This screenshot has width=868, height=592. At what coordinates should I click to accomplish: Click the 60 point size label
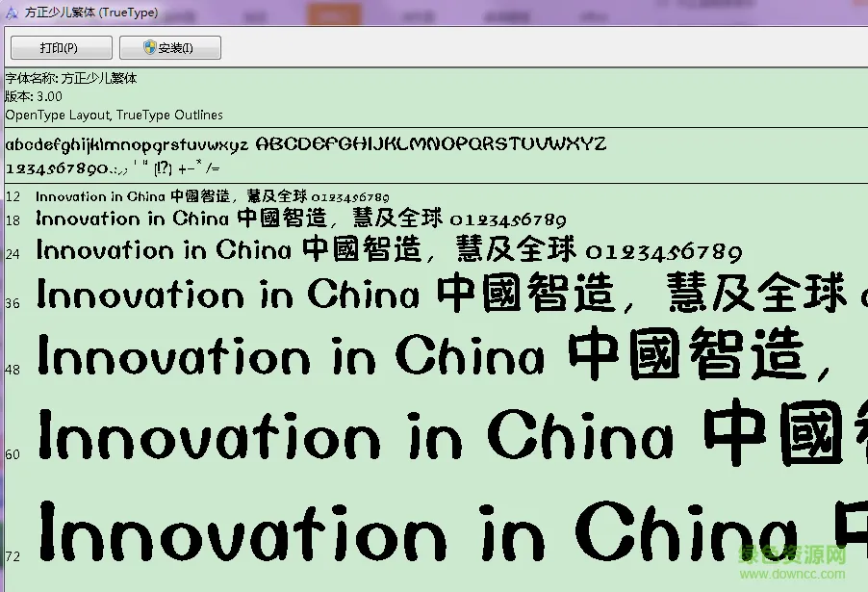pyautogui.click(x=13, y=454)
